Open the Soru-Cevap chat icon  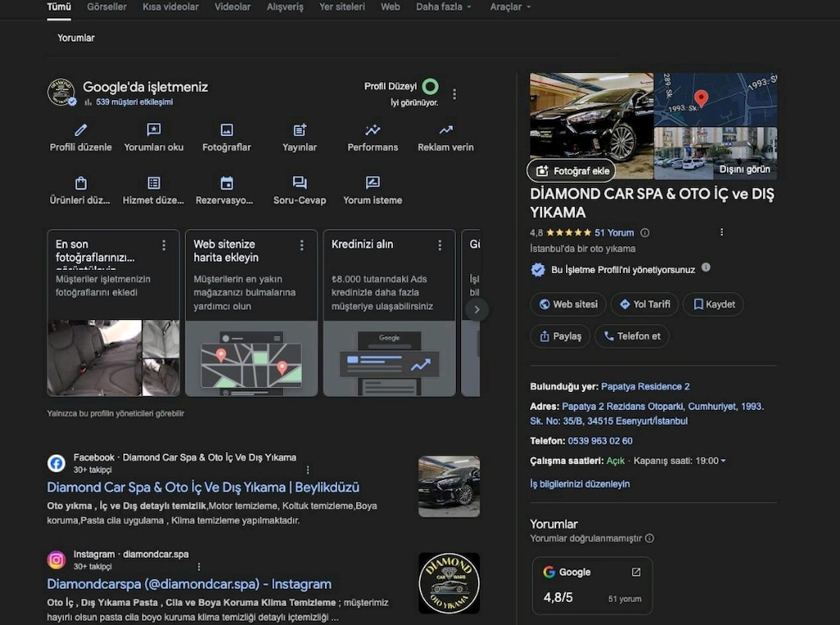tap(299, 183)
